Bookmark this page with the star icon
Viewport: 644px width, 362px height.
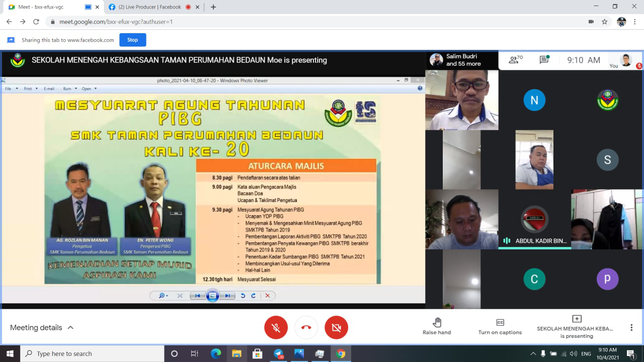(605, 22)
